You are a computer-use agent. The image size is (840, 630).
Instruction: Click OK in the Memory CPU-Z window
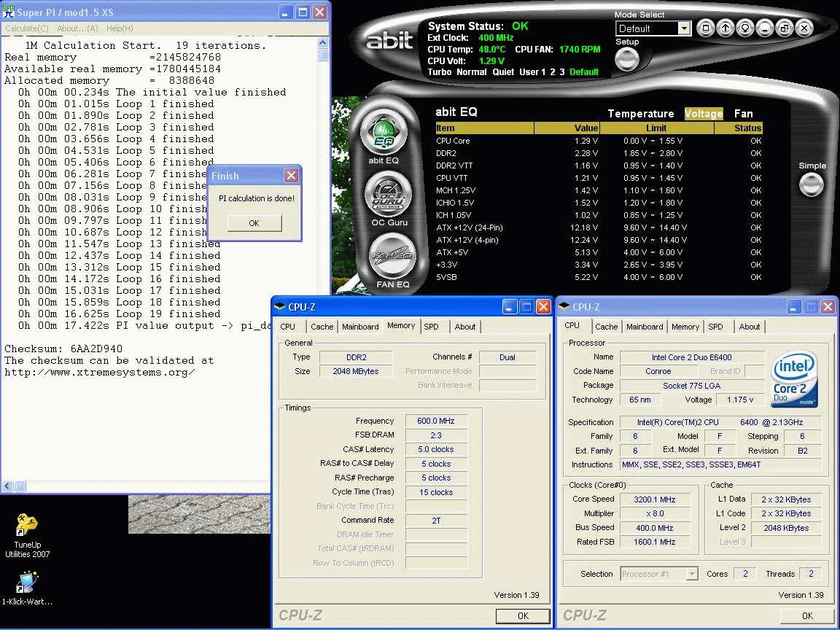click(523, 616)
